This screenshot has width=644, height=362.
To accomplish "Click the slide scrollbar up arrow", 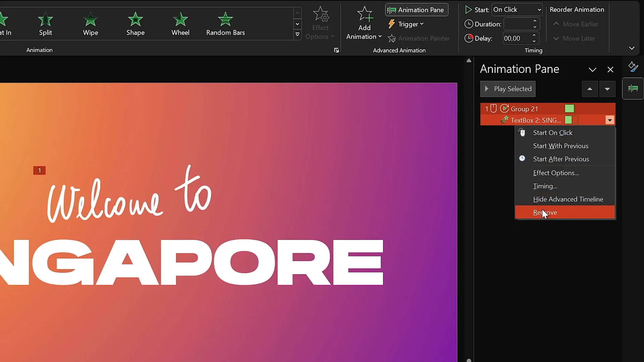I will click(469, 61).
